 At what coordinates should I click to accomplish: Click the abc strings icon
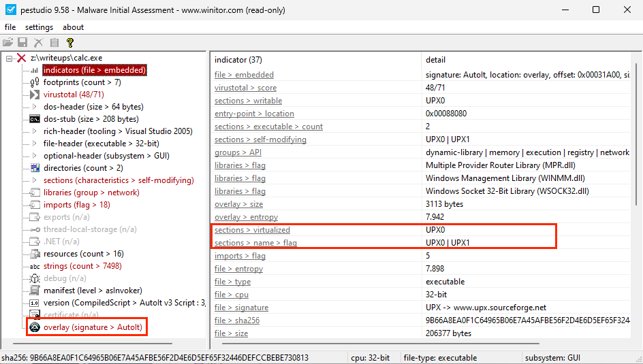pos(35,266)
